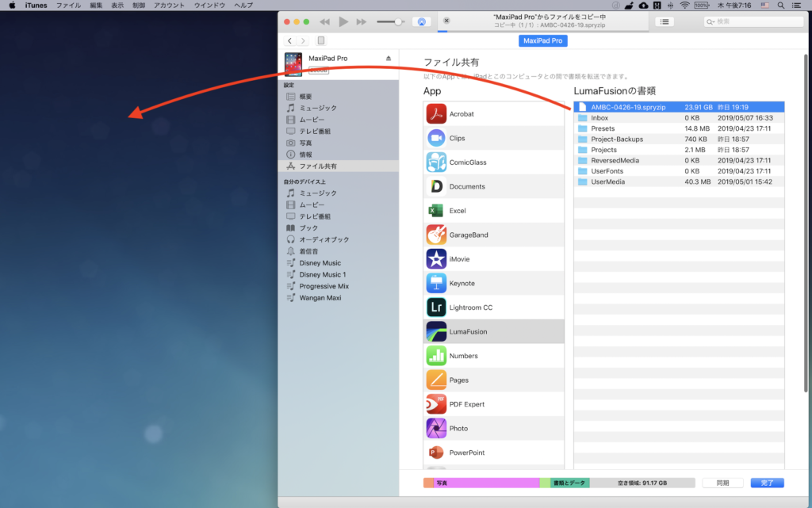Click in the search field
Viewport: 812px width, 508px height.
click(x=753, y=21)
